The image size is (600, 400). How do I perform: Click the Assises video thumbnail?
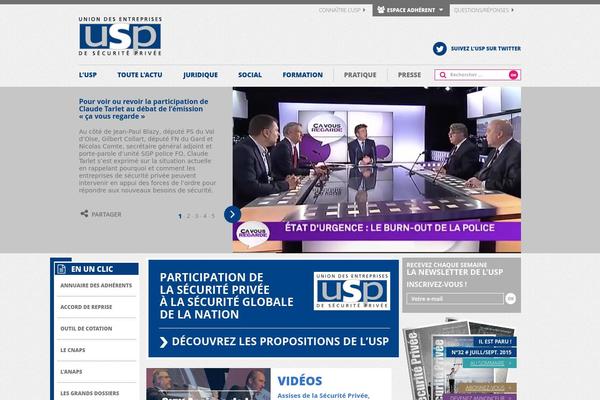[x=208, y=384]
